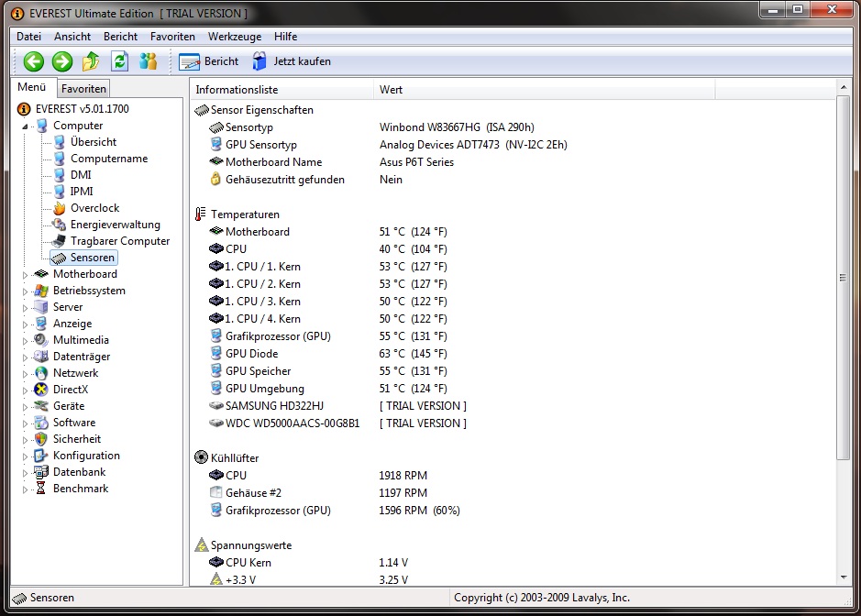Click the Gehäuse #2 fan icon

tap(216, 492)
